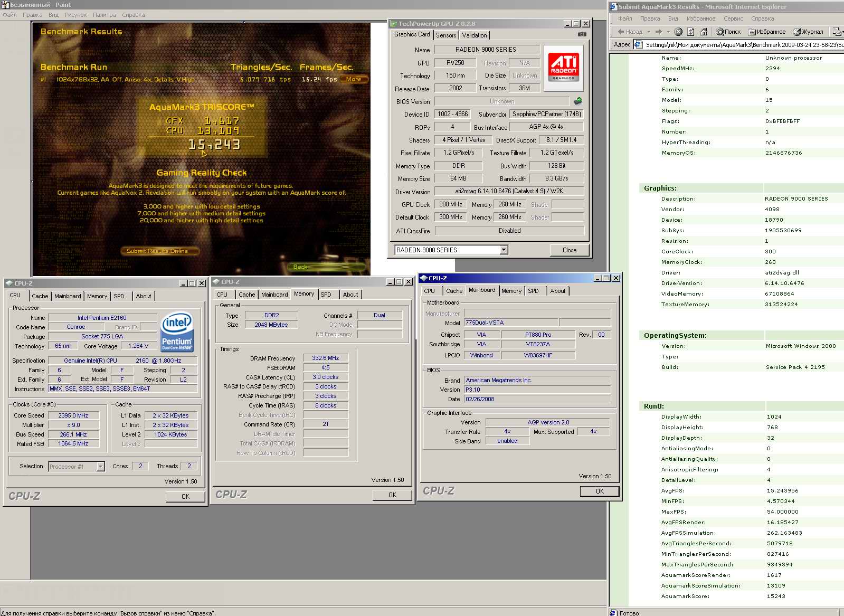Open the Forward button history dropdown arrow in IE

(668, 32)
